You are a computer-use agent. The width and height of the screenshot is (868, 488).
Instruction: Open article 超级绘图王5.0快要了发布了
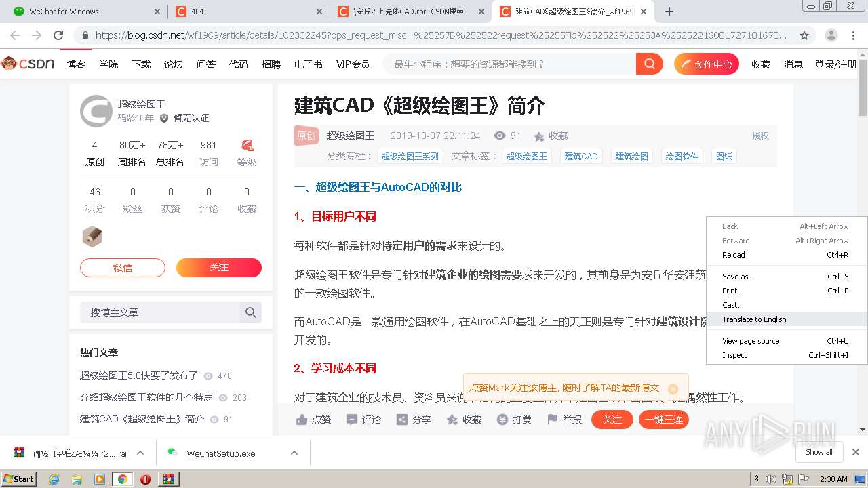[139, 375]
